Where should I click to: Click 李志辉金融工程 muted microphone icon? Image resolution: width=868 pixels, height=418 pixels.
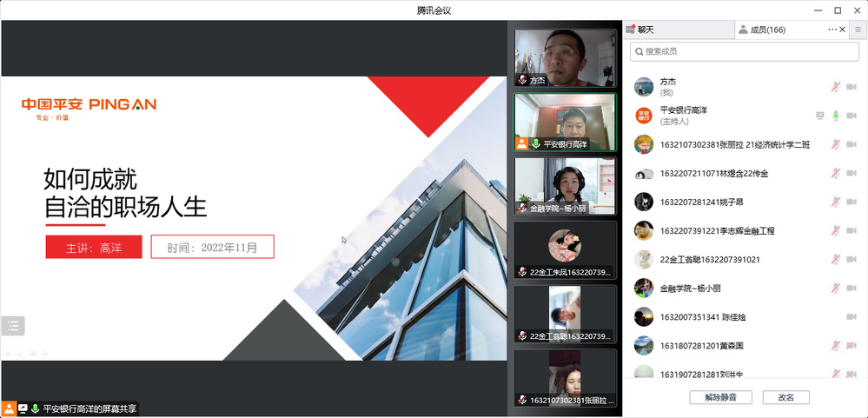tap(836, 230)
